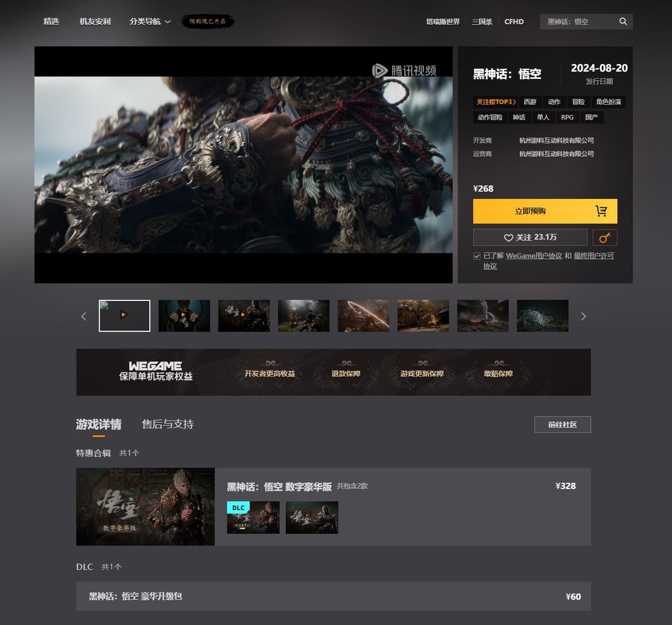Uncheck the WeGame agreement checkbox
Viewport: 672px width, 625px height.
[477, 256]
